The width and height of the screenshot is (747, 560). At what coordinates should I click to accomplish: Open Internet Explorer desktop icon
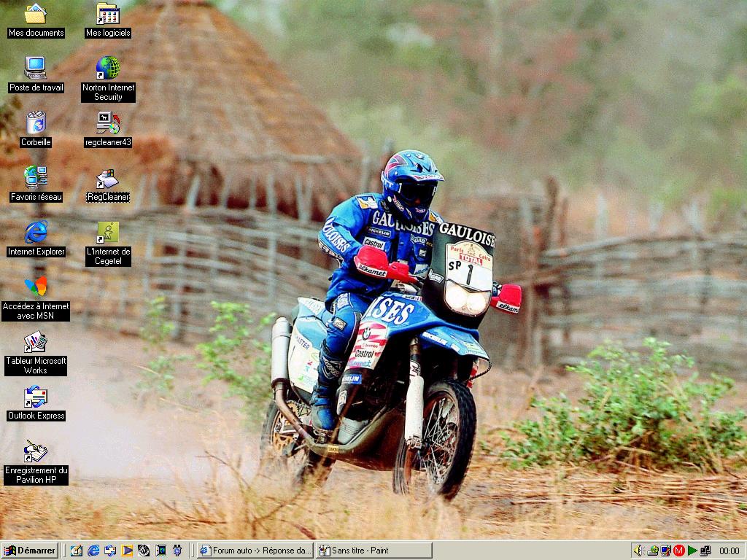[35, 233]
